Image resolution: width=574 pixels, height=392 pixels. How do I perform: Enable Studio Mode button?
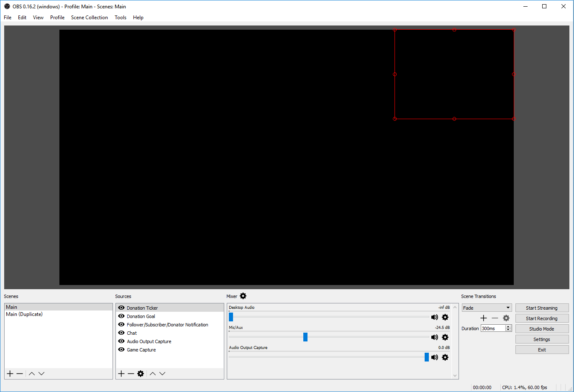pos(542,329)
